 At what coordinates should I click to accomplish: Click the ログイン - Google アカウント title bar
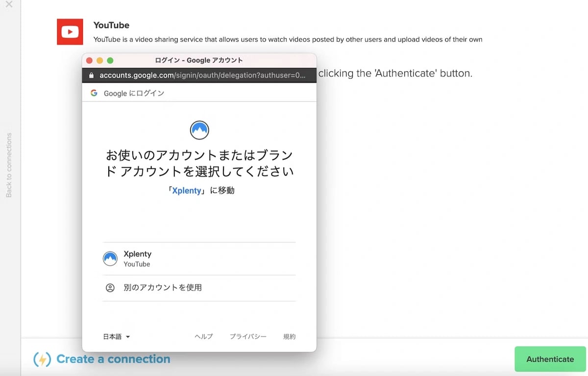[x=199, y=60]
